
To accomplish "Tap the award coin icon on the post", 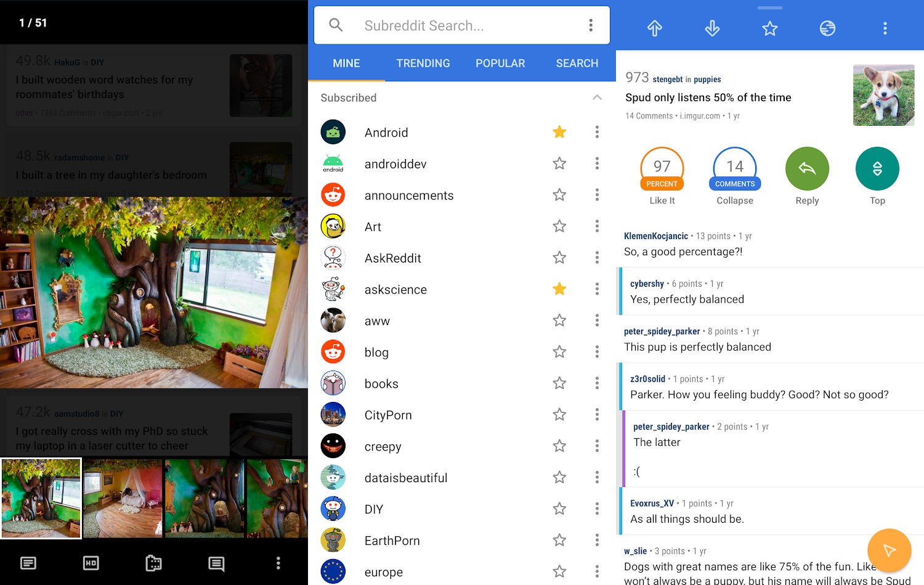I will click(827, 28).
